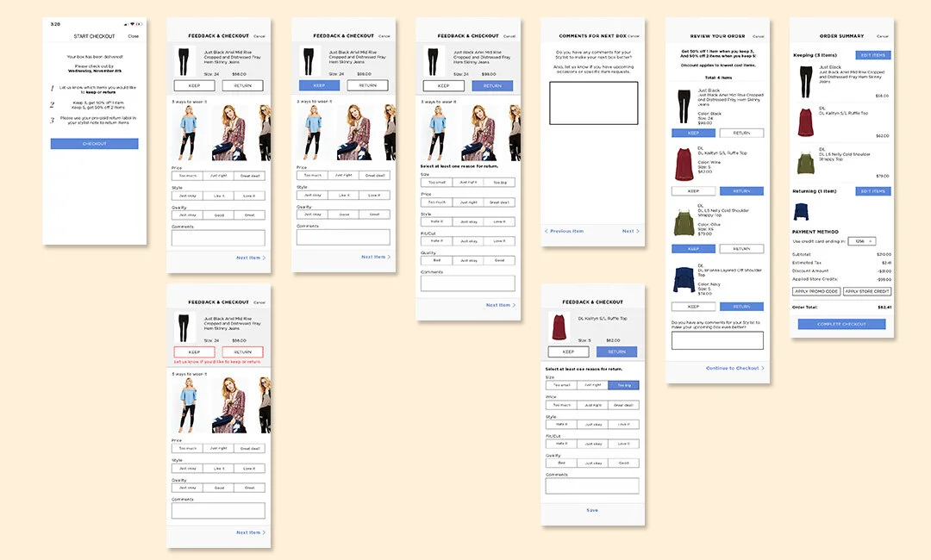
Task: Click navy off-shoulder top image in Review Your Order
Action: (684, 279)
